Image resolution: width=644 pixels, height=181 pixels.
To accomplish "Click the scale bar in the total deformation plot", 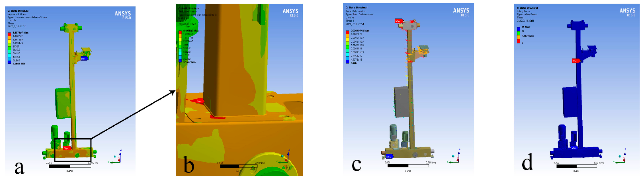I will click(408, 166).
